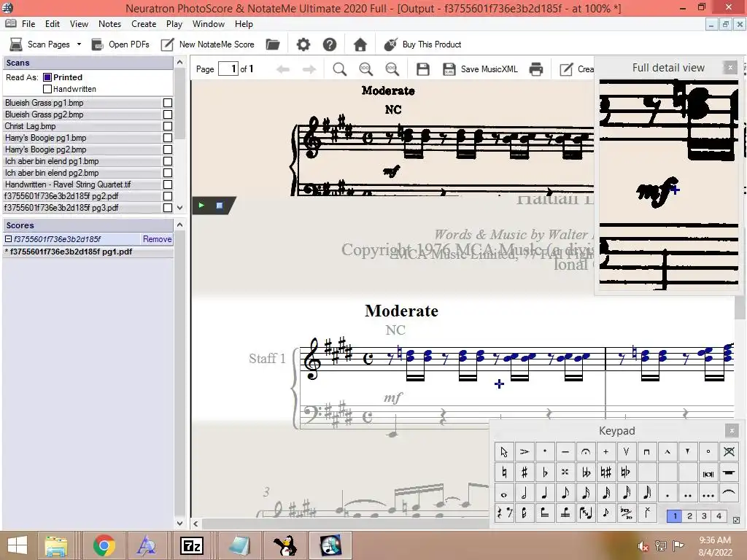Collapse the Scans panel chevron

pyautogui.click(x=179, y=63)
